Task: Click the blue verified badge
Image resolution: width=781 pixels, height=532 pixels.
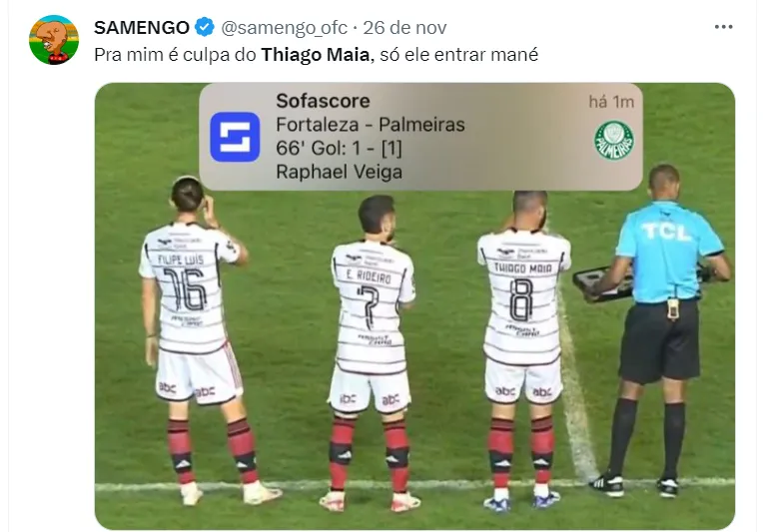Action: coord(204,27)
